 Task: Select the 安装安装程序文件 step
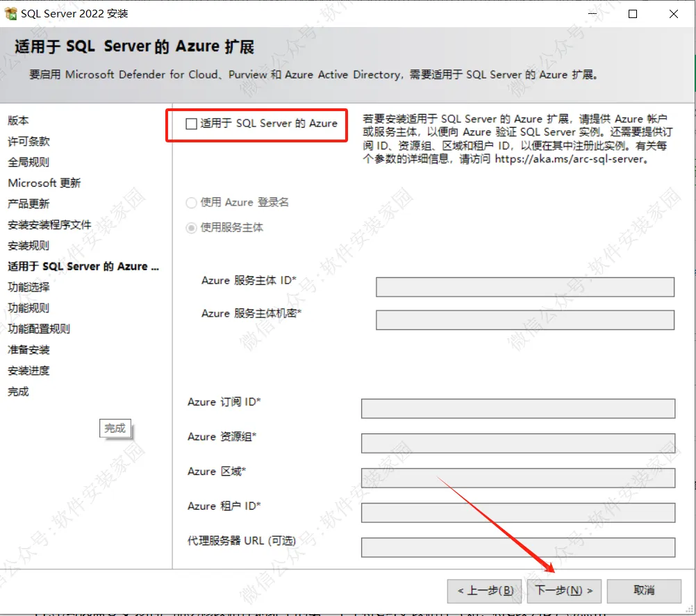point(49,224)
